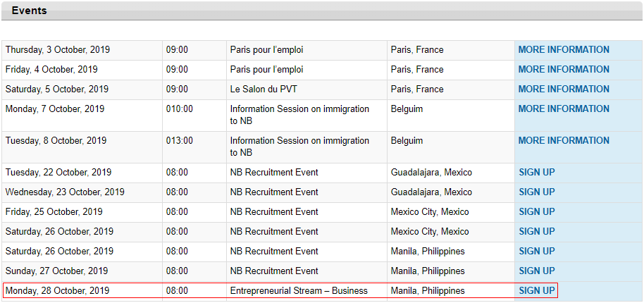Click the 013:00 time cell
644x303 pixels.
click(180, 141)
